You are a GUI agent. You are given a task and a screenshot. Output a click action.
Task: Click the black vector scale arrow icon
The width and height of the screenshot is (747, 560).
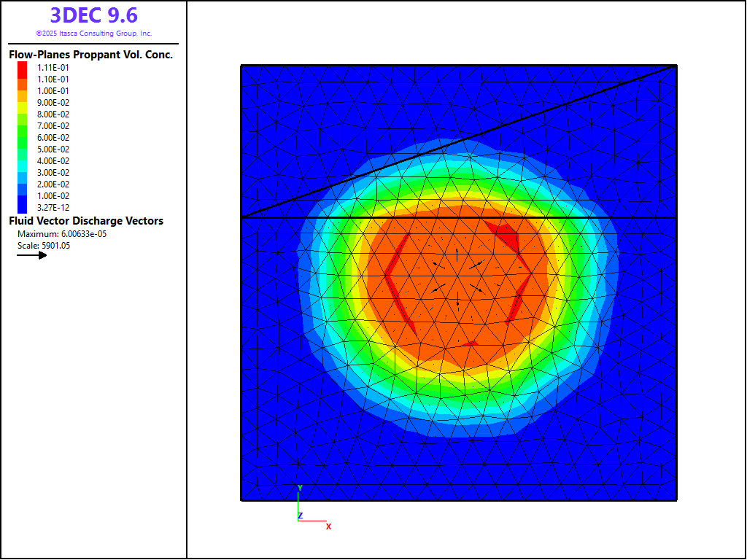tap(31, 255)
